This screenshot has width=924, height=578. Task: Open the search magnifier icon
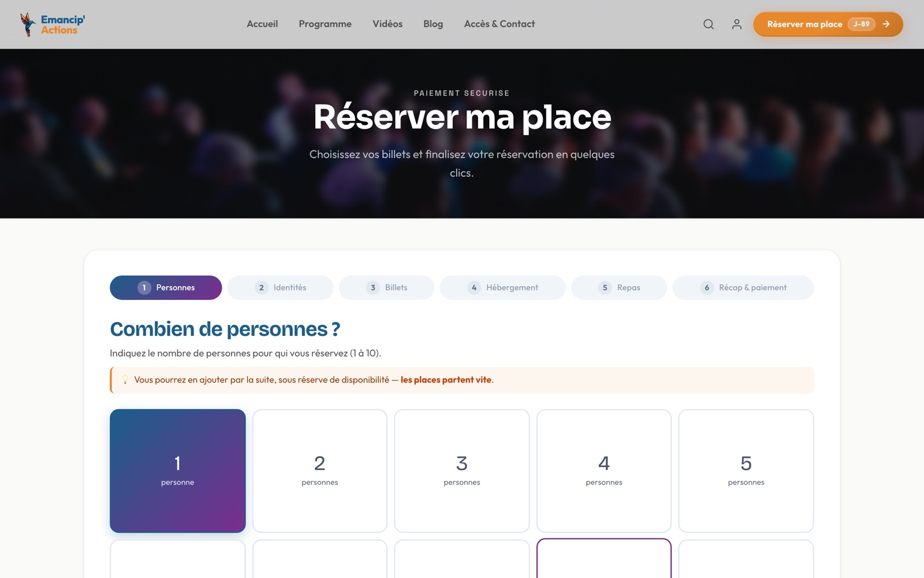(x=709, y=24)
